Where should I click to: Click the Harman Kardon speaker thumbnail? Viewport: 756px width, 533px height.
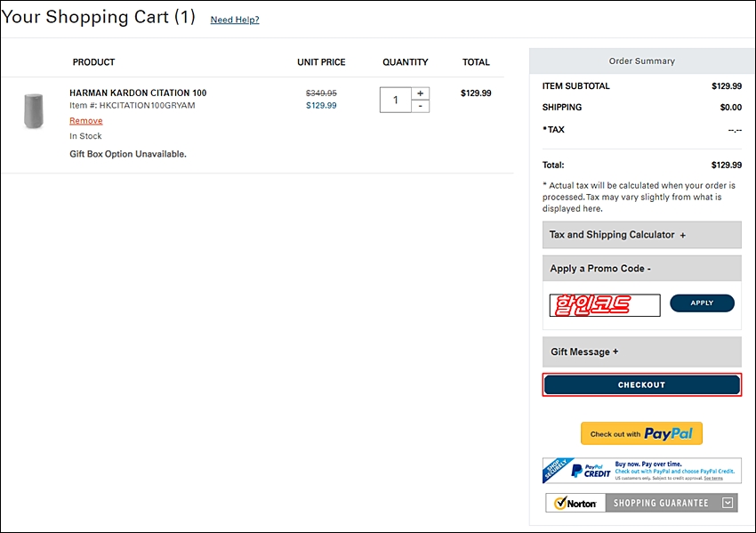33,111
